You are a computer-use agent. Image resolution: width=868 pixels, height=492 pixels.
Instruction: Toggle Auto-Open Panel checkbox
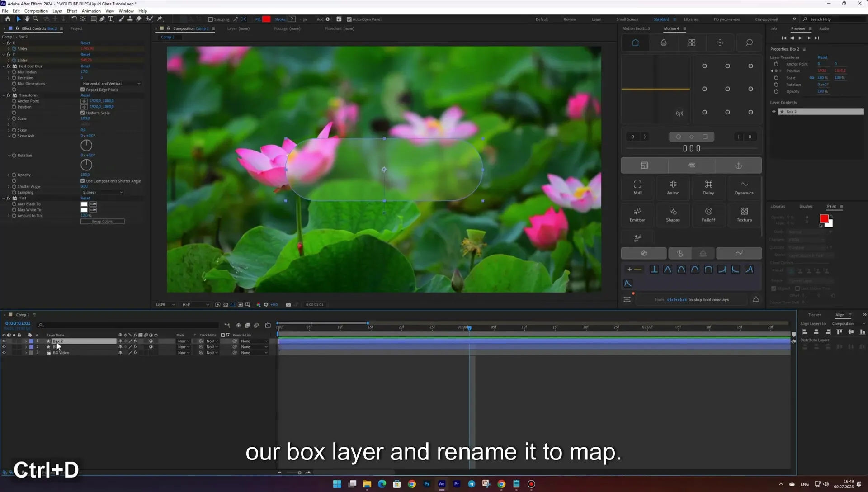(349, 19)
